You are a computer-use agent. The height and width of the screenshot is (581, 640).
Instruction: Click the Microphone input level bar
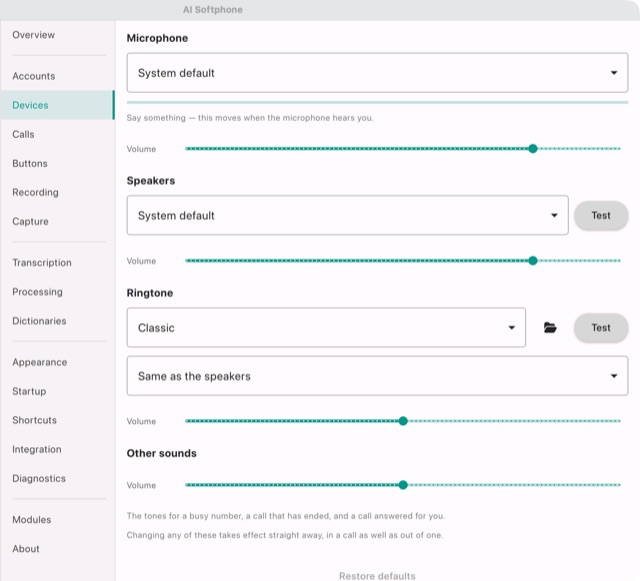pos(377,102)
